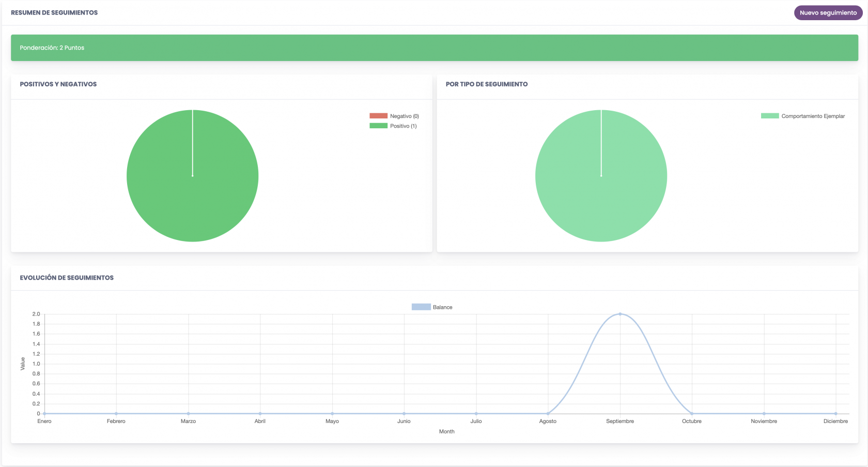Viewport: 868px width, 467px height.
Task: Click the Enero data point
Action: (x=44, y=414)
